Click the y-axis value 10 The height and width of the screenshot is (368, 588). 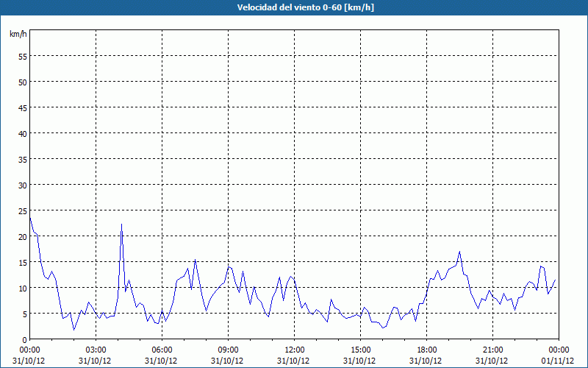23,288
